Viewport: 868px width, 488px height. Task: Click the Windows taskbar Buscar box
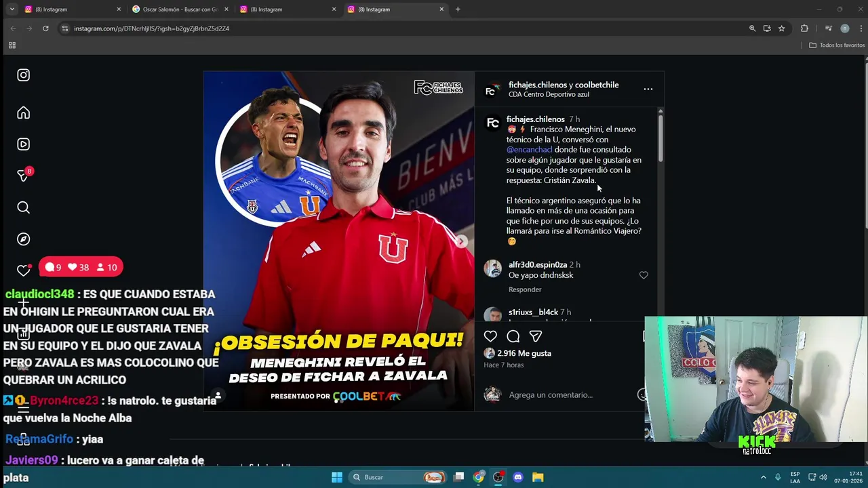[397, 477]
